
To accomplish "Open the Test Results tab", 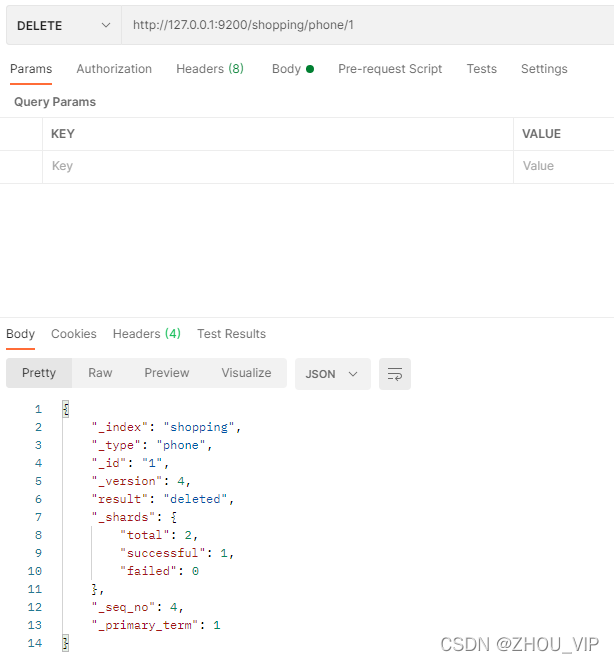I will 231,334.
